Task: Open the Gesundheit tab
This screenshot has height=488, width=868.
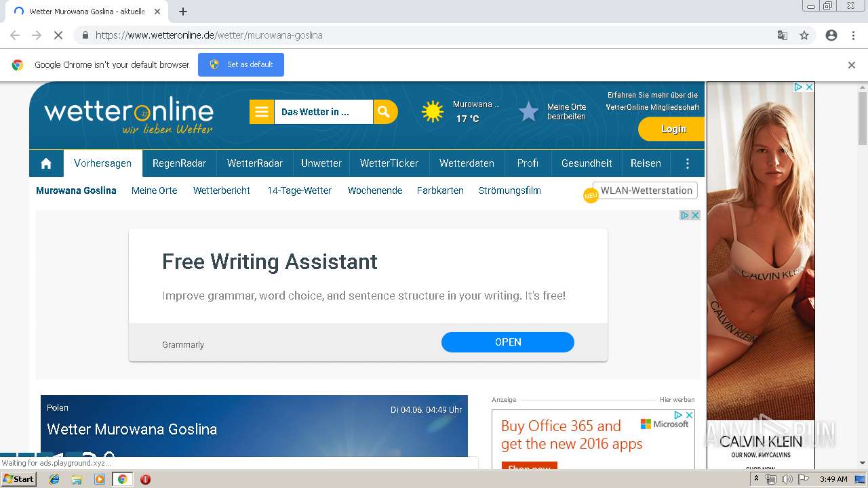Action: [x=587, y=163]
